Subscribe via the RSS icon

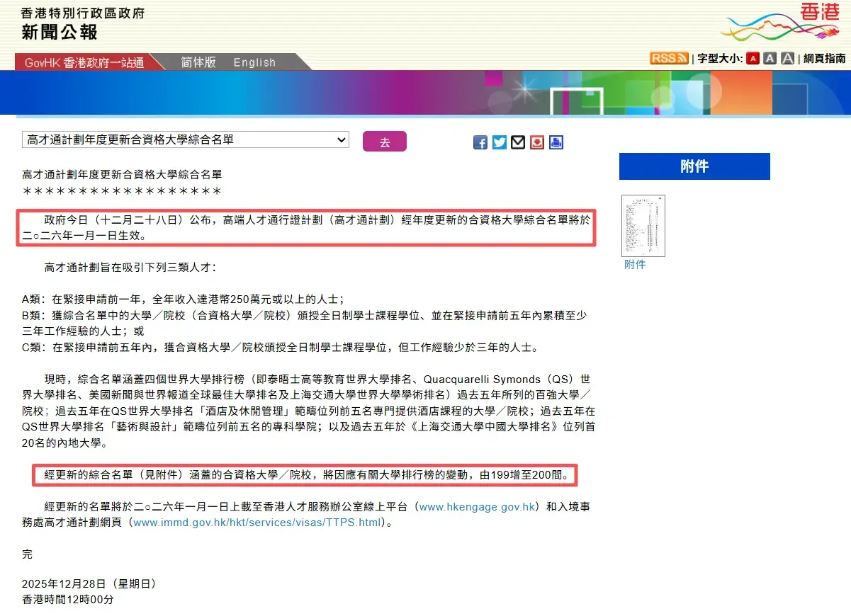point(667,57)
